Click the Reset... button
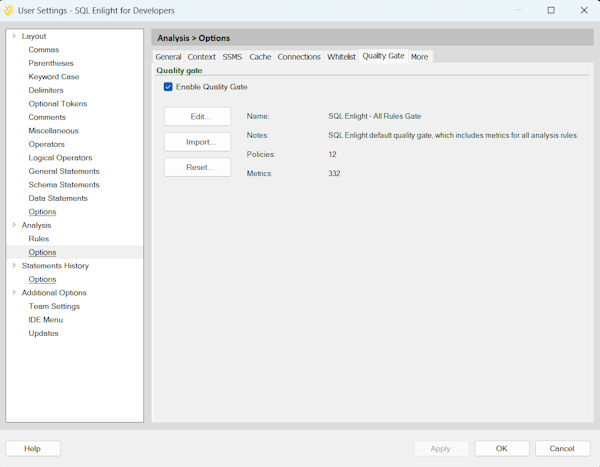This screenshot has height=467, width=600. point(197,167)
